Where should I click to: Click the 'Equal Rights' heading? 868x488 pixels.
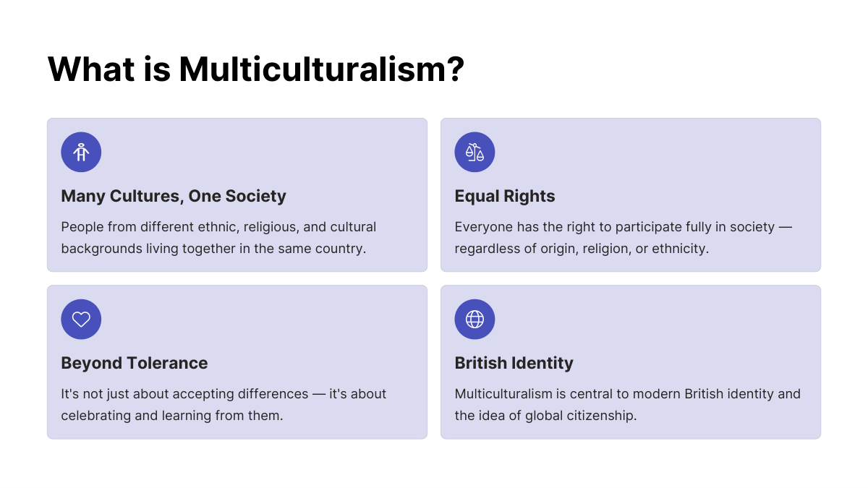pyautogui.click(x=505, y=196)
